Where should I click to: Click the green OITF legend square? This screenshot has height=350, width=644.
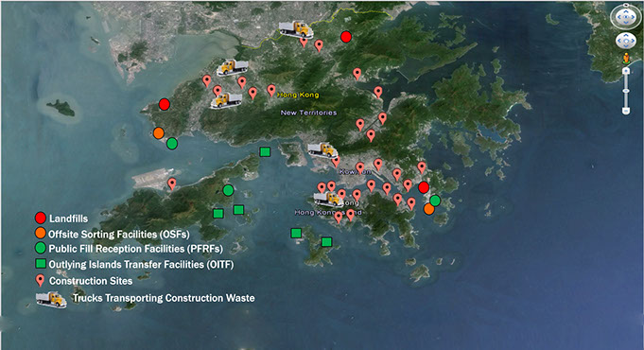(41, 264)
